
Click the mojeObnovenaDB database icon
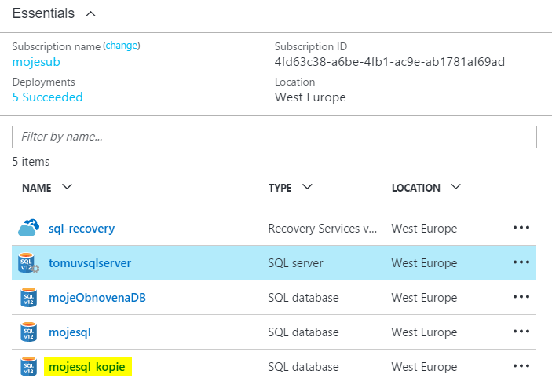pos(28,297)
